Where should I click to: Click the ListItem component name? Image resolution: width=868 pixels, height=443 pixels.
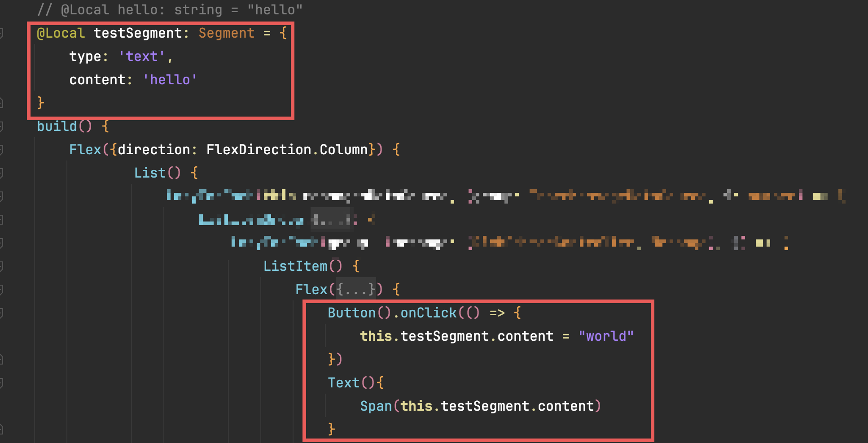click(x=295, y=266)
